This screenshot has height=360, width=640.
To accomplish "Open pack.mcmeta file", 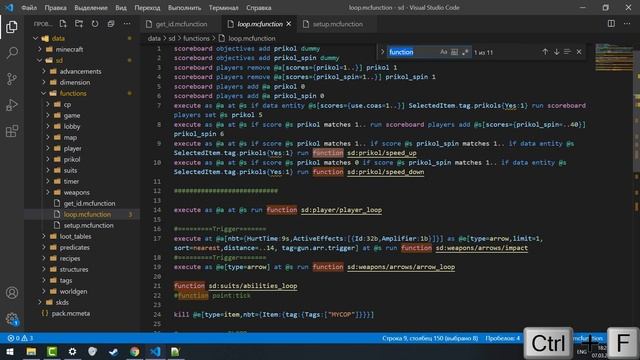I will coord(71,313).
